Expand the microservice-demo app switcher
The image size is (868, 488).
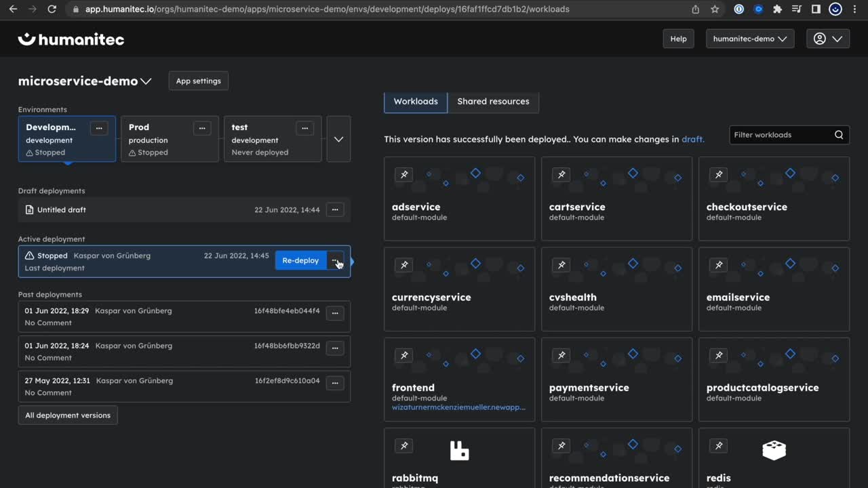tap(146, 81)
